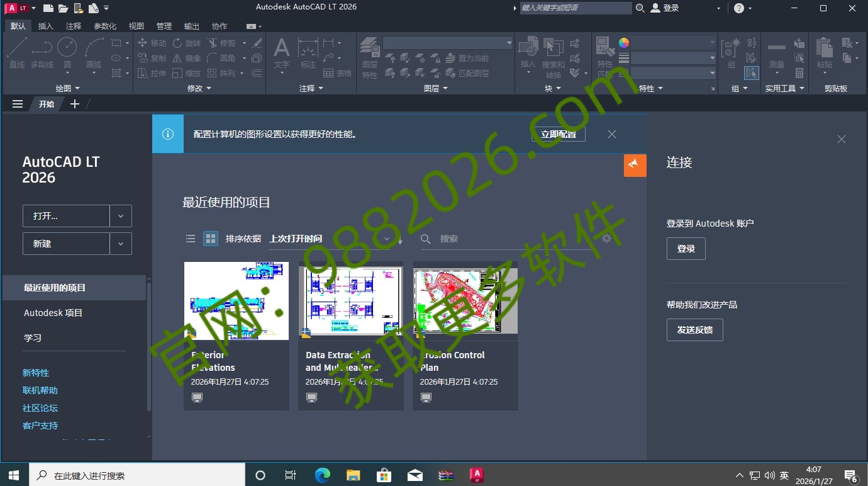Expand the Utilities (实用工具) panel
Viewport: 868px width, 486px height.
coord(785,89)
